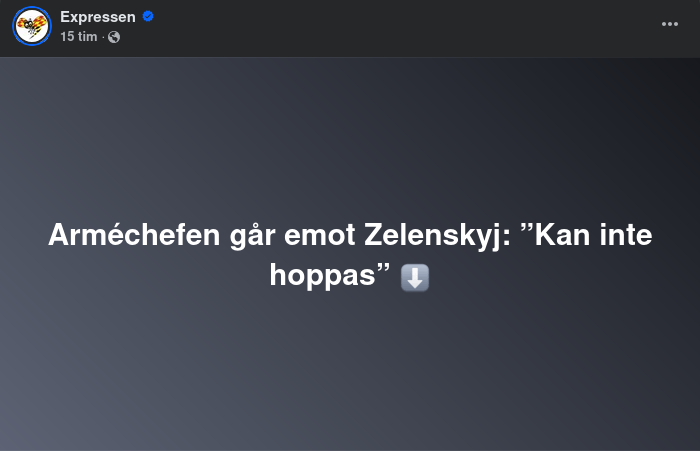Click the words 'går emot' in the headline
The image size is (700, 451).
coord(292,236)
